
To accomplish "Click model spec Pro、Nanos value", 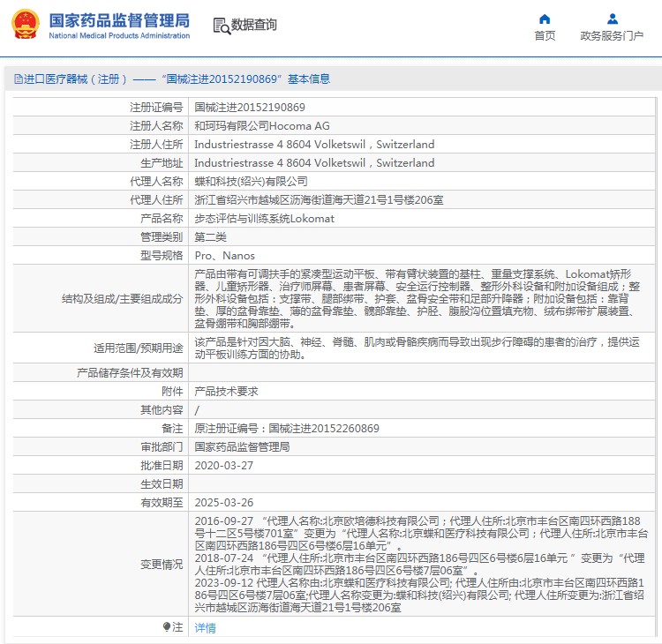I will pos(224,256).
